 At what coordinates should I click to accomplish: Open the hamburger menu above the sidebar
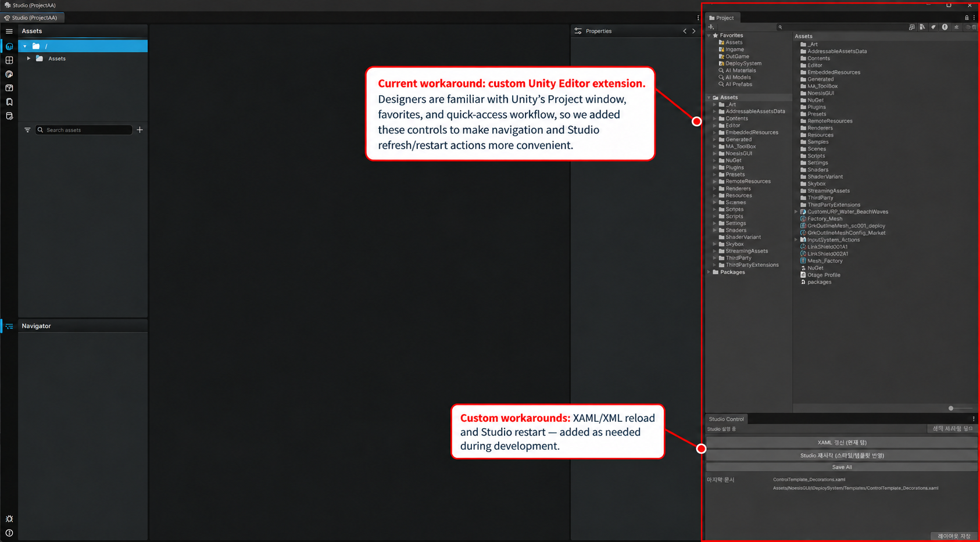pyautogui.click(x=9, y=31)
